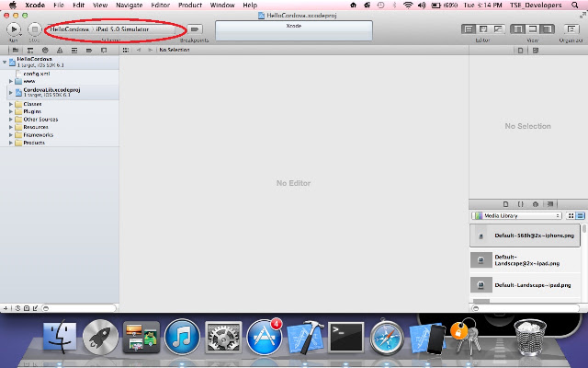Go back in the editor history
588x368 pixels.
139,50
